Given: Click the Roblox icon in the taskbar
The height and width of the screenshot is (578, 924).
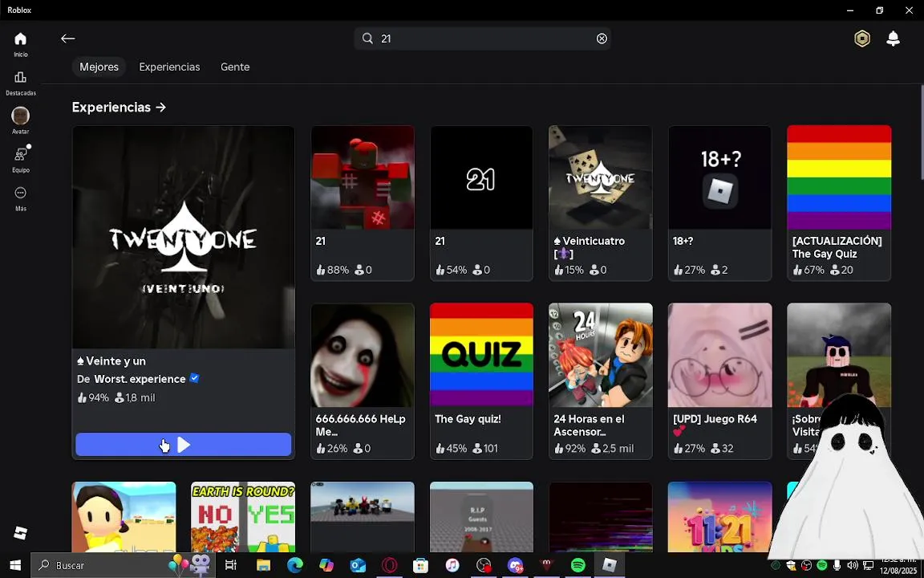Looking at the screenshot, I should [610, 565].
